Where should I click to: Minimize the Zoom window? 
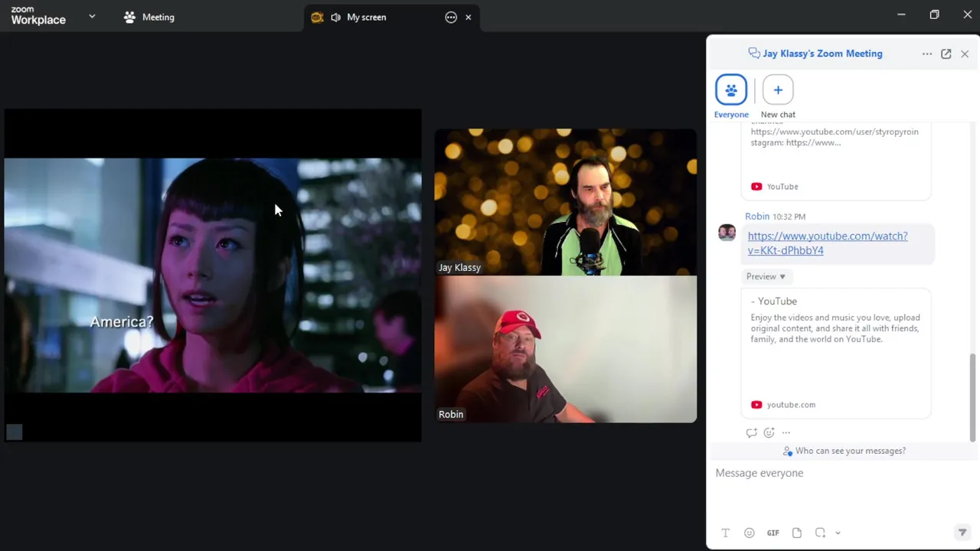(x=901, y=15)
